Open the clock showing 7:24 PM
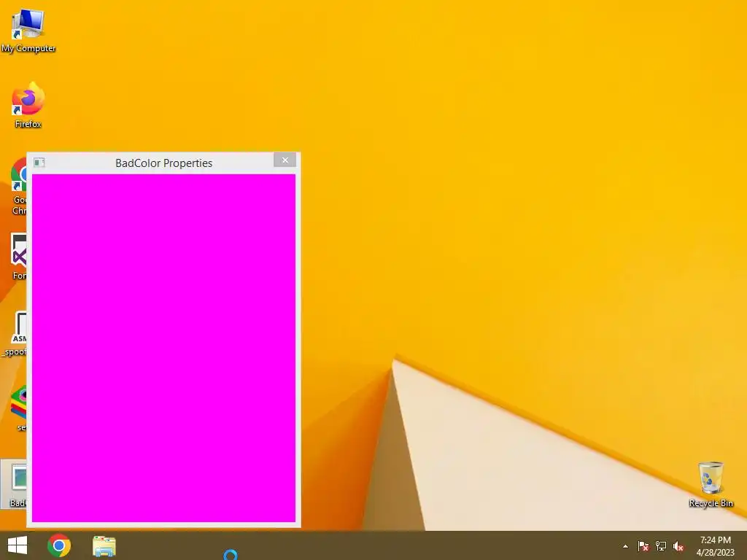747x560 pixels. point(715,545)
